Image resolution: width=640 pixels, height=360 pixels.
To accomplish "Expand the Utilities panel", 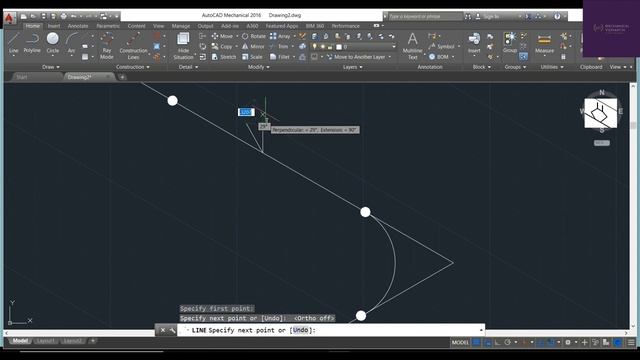I will coord(552,67).
